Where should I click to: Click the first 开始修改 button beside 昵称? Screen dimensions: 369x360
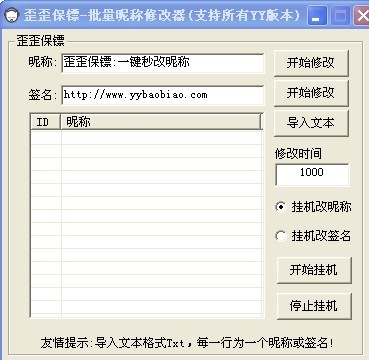tap(311, 63)
